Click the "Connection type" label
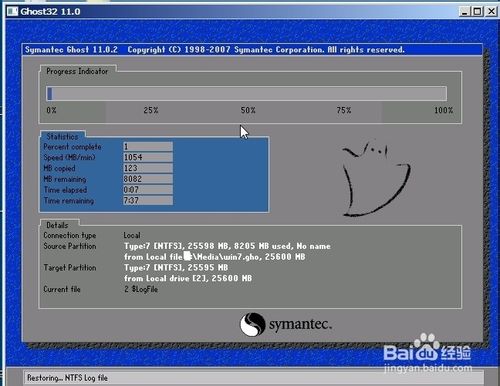Viewport: 500px width, 386px height. pyautogui.click(x=70, y=235)
